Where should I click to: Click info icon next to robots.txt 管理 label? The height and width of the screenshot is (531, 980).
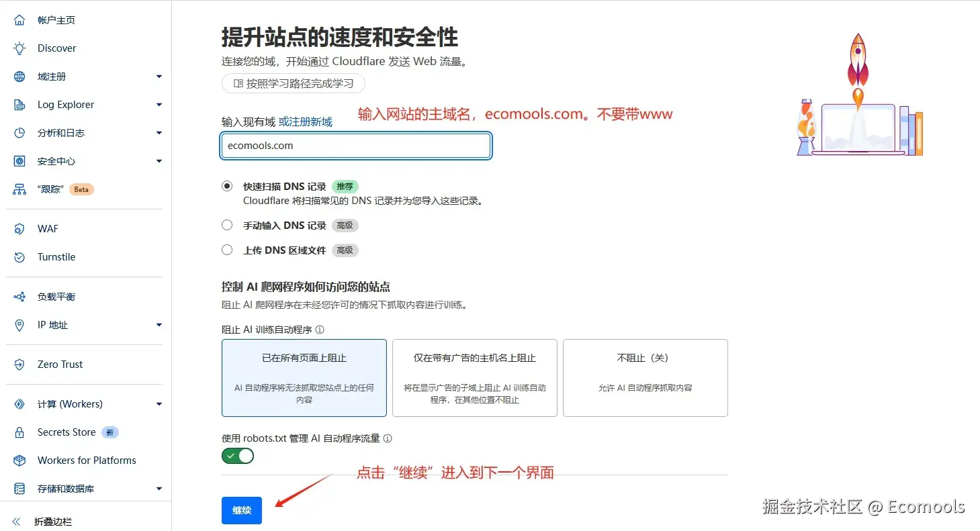(387, 438)
